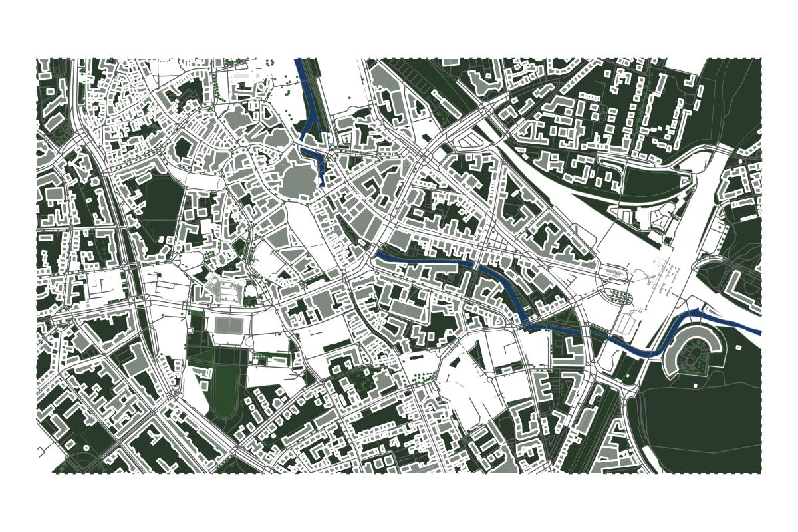
Task: Select the small white ring marker in dark block
Action: pyautogui.click(x=86, y=449)
